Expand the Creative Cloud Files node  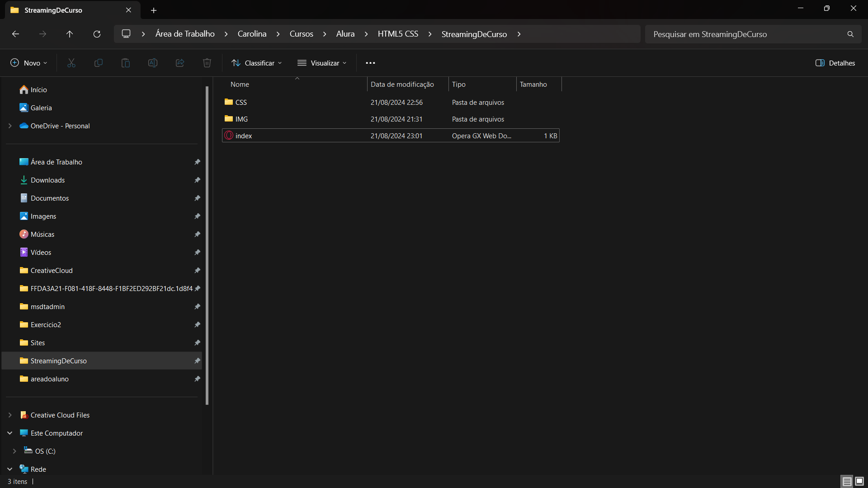[x=10, y=415]
